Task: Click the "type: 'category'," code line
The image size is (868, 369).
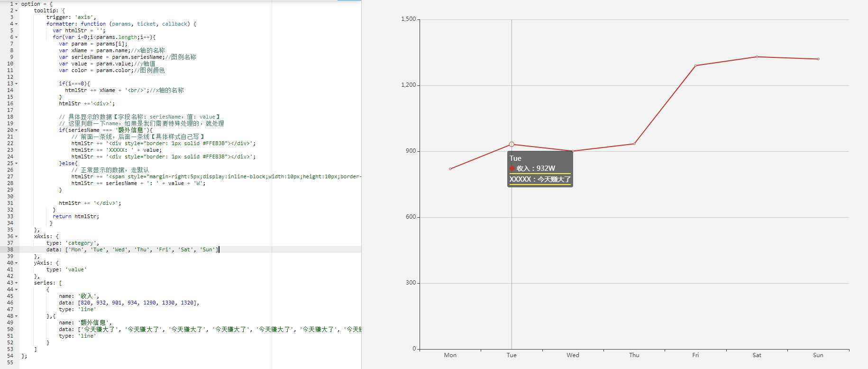Action: (x=73, y=243)
